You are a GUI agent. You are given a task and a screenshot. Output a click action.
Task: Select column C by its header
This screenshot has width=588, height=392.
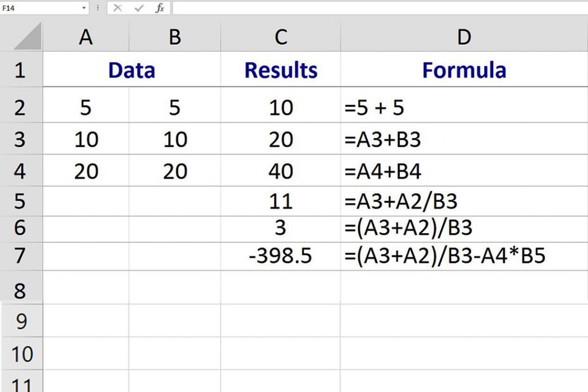click(281, 37)
